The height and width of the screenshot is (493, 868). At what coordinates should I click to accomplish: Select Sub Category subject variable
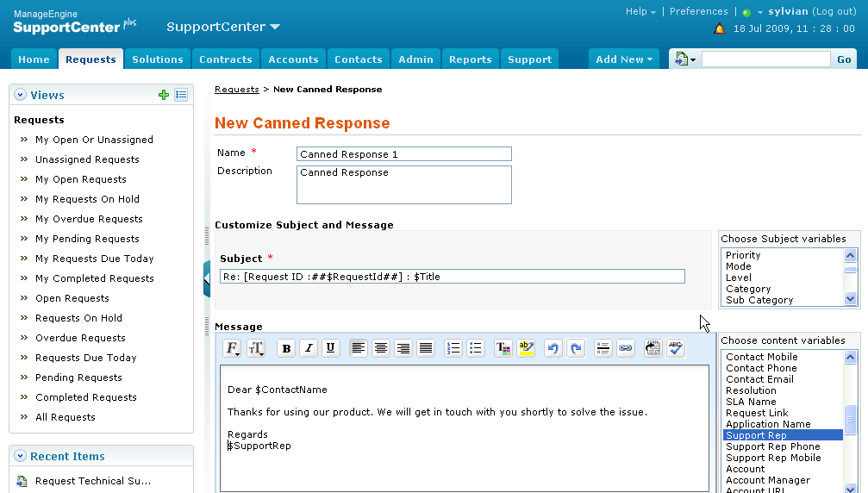[759, 300]
